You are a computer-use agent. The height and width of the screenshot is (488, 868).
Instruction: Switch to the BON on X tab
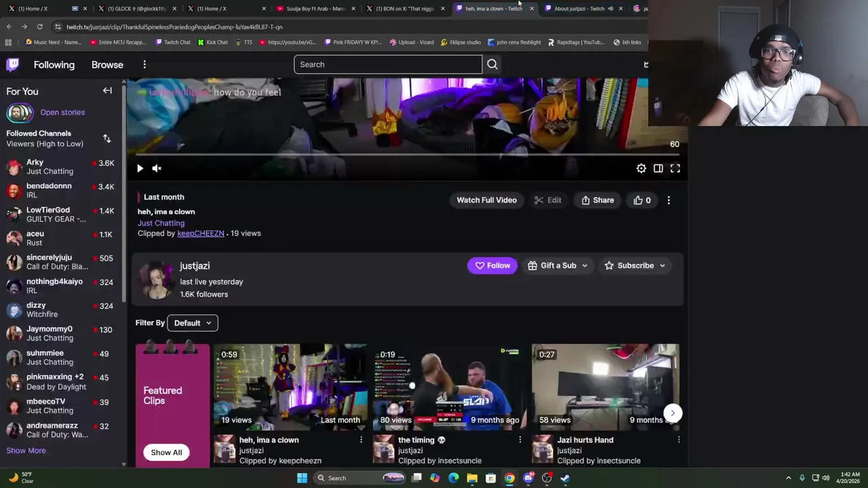point(405,9)
